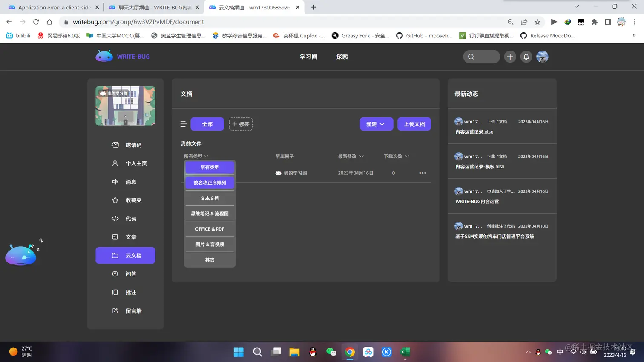
Task: Open Windows Start menu
Action: [x=239, y=352]
